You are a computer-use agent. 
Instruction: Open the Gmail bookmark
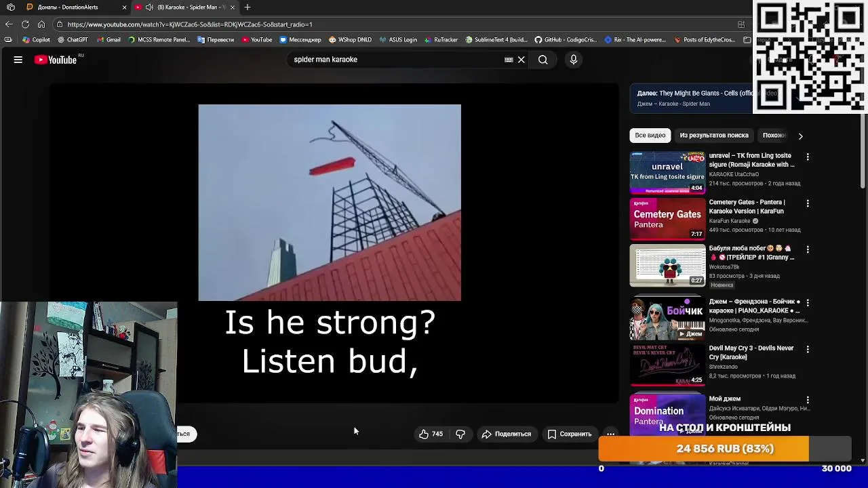click(x=108, y=40)
